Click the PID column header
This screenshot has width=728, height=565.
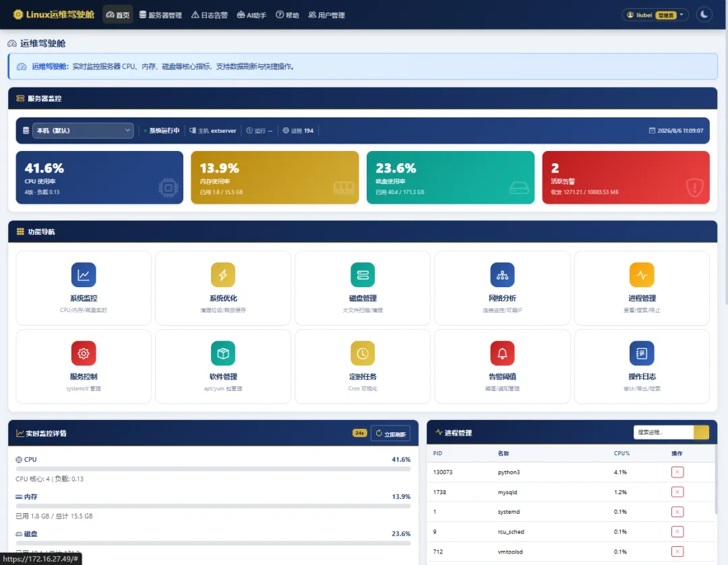[x=437, y=453]
